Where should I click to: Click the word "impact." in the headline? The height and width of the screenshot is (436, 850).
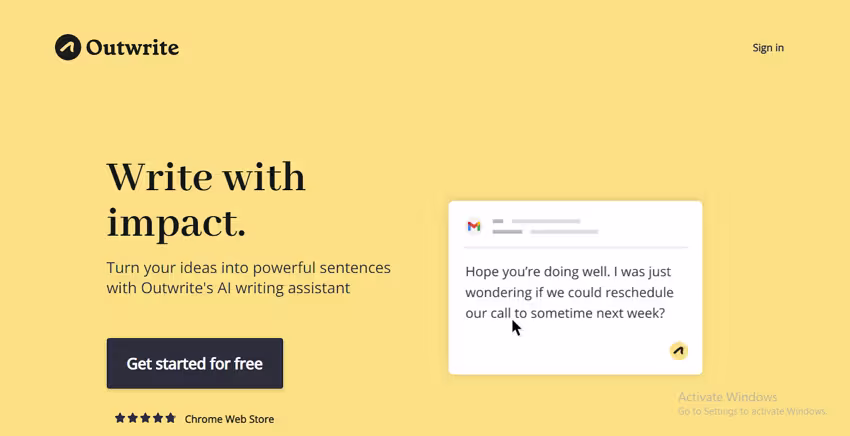(x=176, y=221)
